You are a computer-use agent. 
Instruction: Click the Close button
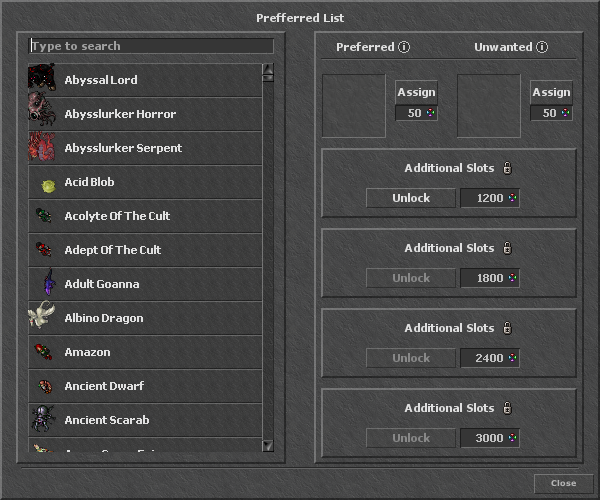click(x=563, y=483)
